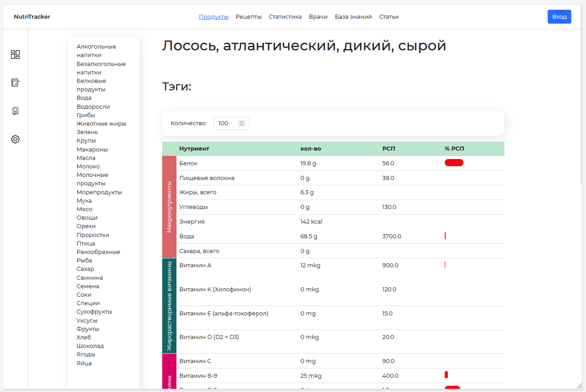The image size is (586, 392).
Task: Select the Рыба category
Action: pyautogui.click(x=84, y=261)
